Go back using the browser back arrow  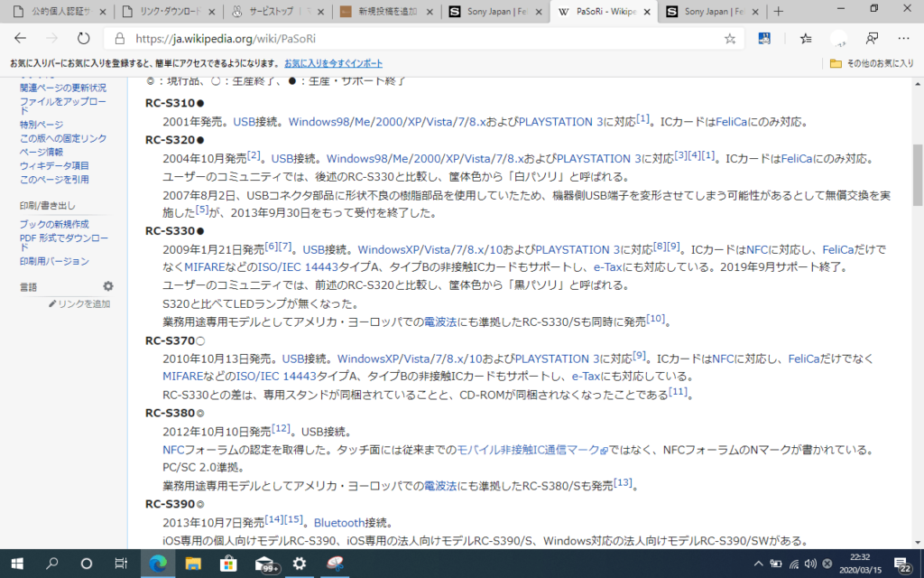[21, 38]
